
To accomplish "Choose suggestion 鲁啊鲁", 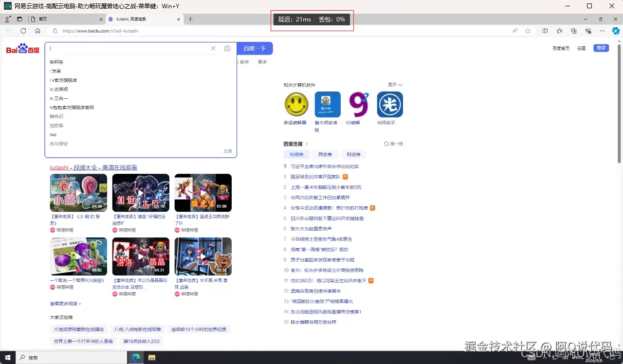I will click(56, 62).
